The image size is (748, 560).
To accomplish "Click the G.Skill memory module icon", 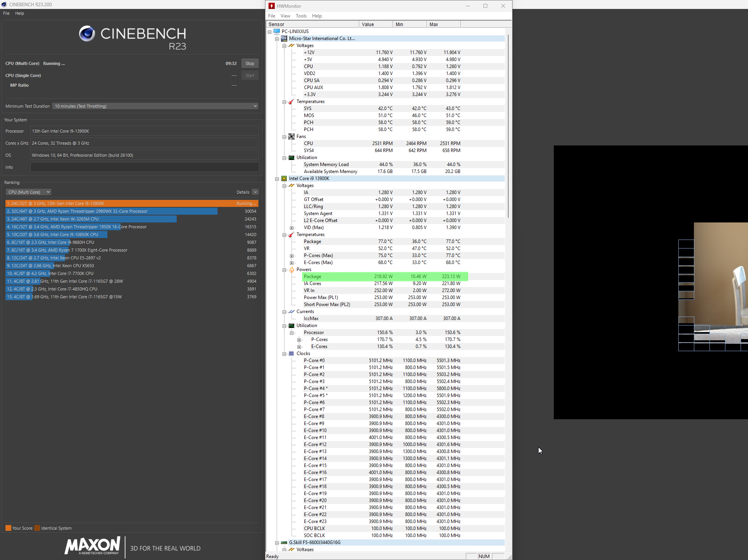I will click(x=284, y=542).
